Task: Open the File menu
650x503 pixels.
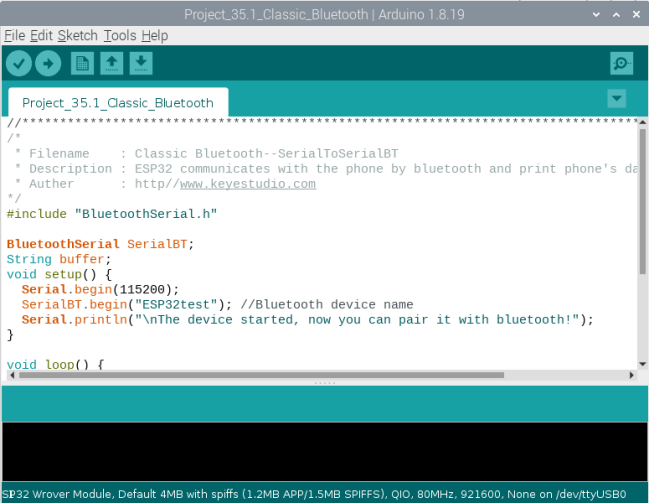Action: pos(15,36)
